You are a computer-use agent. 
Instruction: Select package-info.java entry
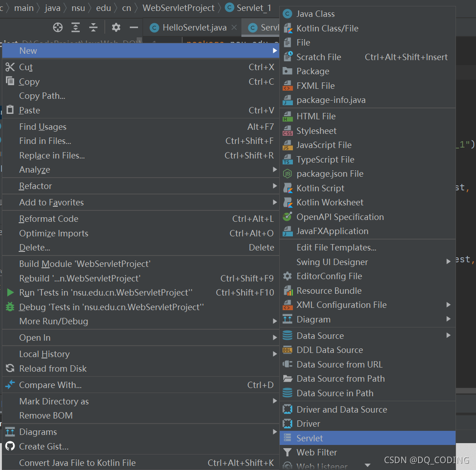[x=367, y=100]
